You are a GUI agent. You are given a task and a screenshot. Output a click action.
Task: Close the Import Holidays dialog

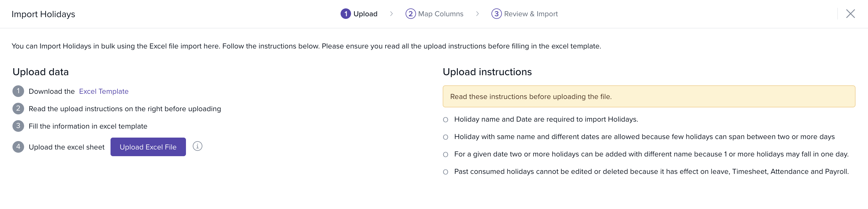coord(850,14)
